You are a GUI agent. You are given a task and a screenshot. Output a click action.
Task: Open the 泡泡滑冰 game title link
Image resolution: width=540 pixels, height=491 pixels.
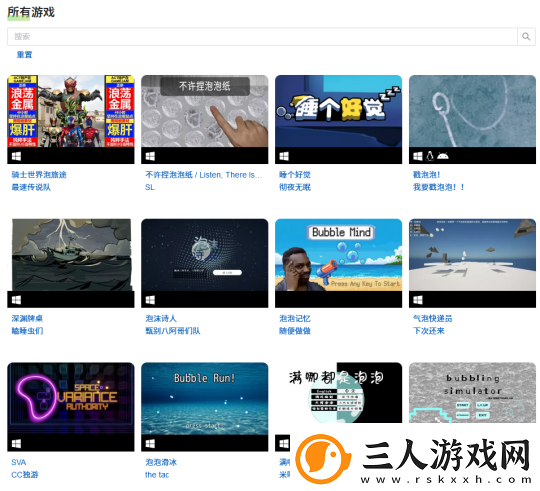click(161, 462)
